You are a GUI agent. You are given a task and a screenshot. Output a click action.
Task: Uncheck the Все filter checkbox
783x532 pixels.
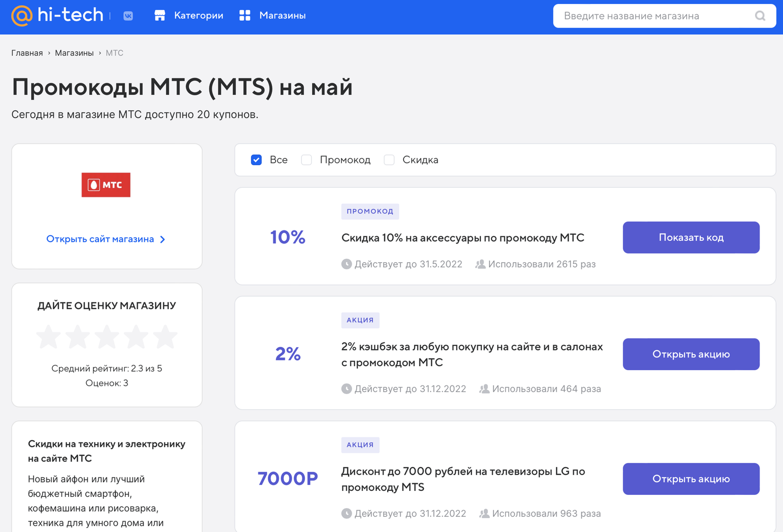coord(256,160)
